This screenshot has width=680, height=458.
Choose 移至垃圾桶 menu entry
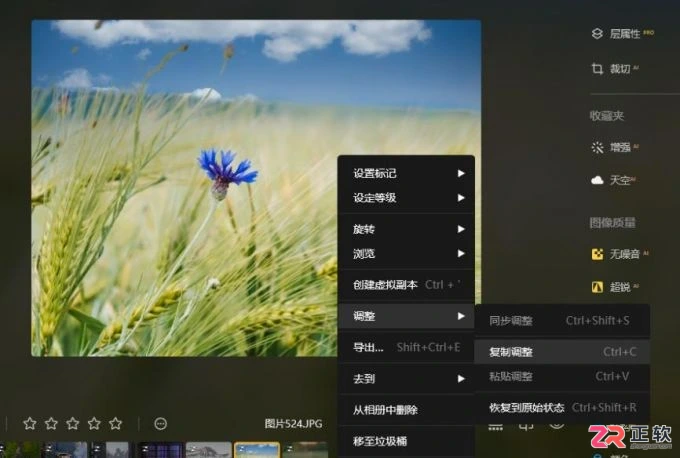406,441
